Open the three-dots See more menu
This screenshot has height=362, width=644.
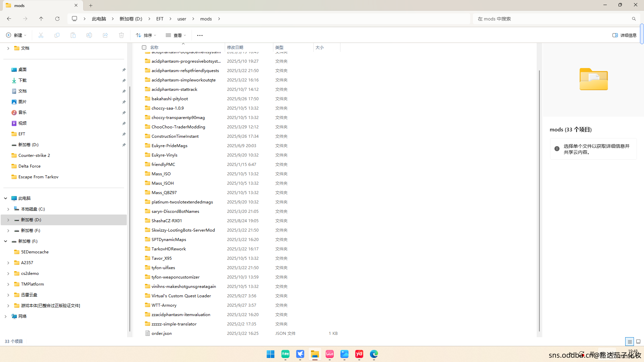(x=200, y=35)
